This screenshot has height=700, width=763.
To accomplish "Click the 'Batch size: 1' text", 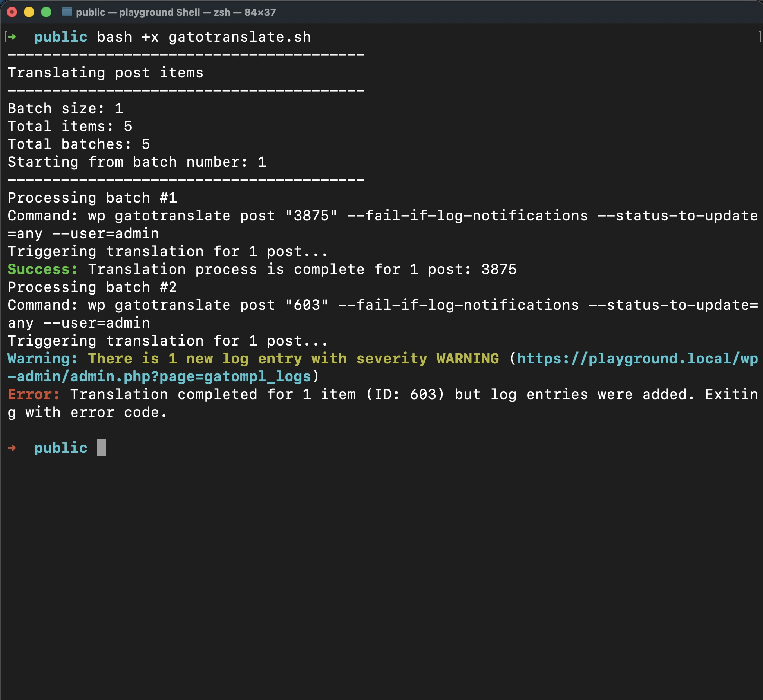I will tap(64, 108).
